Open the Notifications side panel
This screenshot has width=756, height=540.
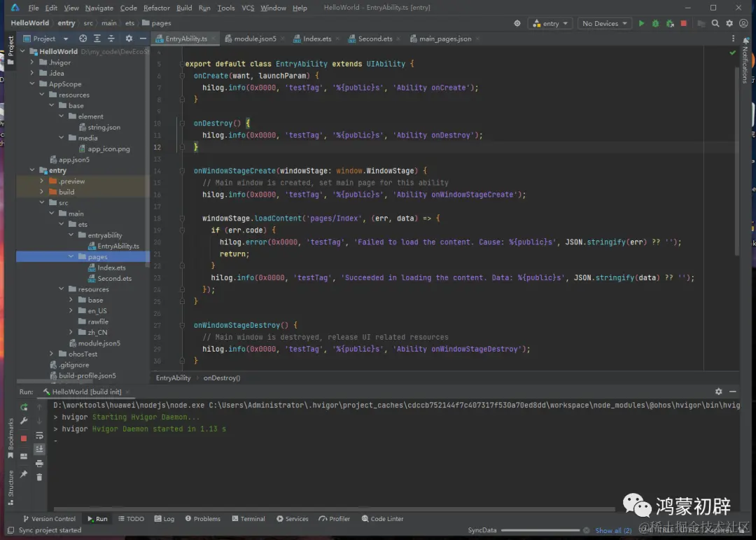[745, 60]
